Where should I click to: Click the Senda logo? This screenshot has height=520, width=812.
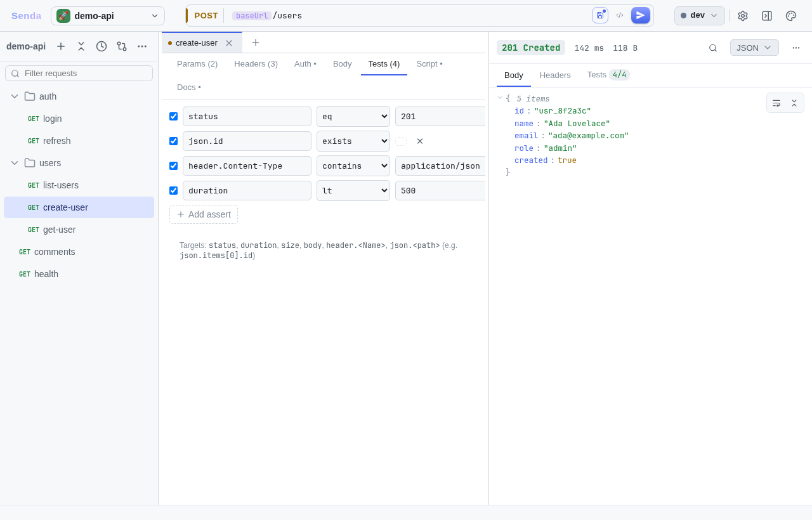tap(26, 16)
